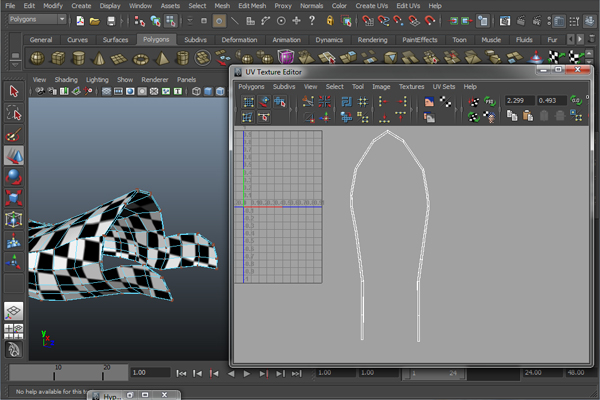
Task: Open viewport Renderer menu
Action: pos(155,80)
